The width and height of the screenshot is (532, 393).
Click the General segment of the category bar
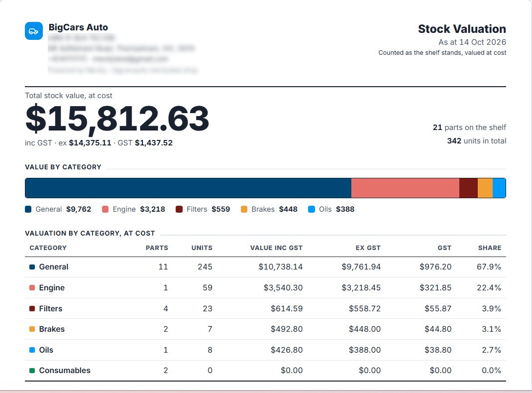coord(188,188)
